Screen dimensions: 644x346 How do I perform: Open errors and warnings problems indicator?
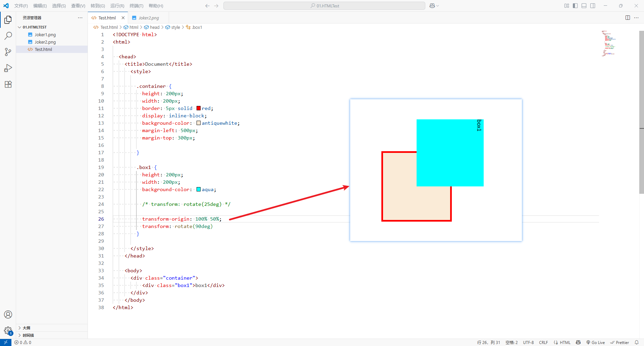point(23,342)
